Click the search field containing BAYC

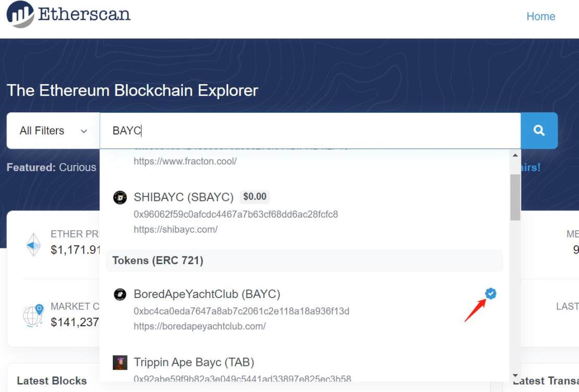(310, 131)
